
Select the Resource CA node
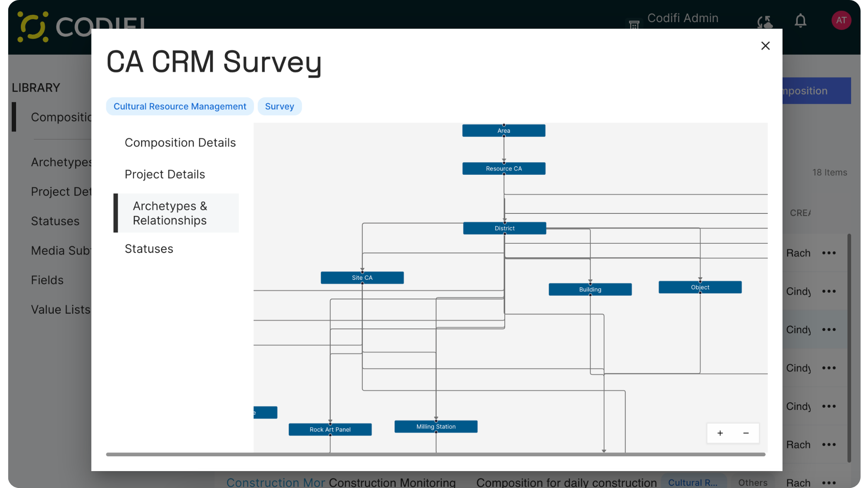[503, 169]
